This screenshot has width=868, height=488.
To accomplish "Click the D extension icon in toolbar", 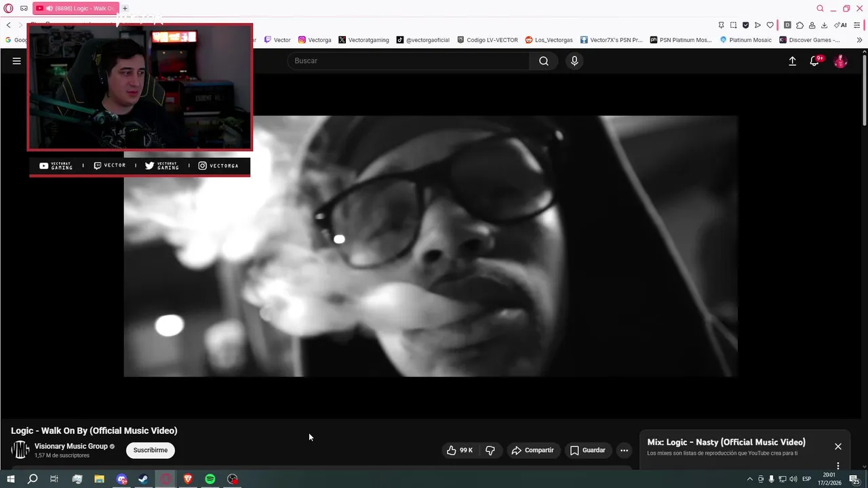I will (787, 25).
